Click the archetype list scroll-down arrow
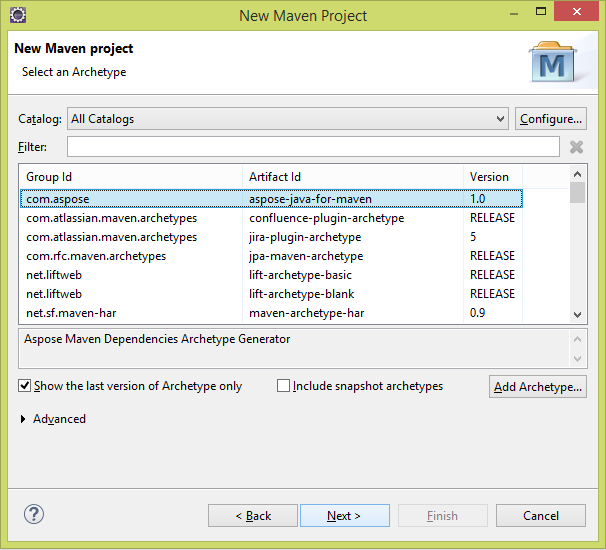 [x=577, y=315]
